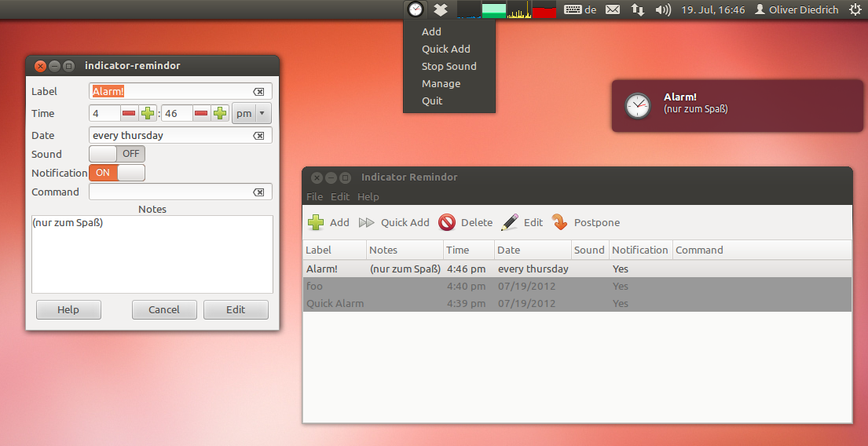Screen dimensions: 868x446
Task: Click the Quick Add double-arrow toolbar icon
Action: tap(367, 222)
